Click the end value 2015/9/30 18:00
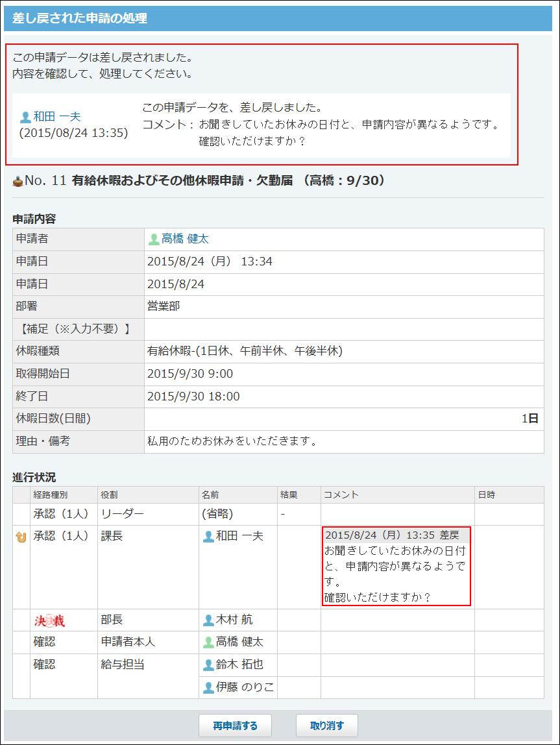The width and height of the screenshot is (560, 745). tap(193, 397)
